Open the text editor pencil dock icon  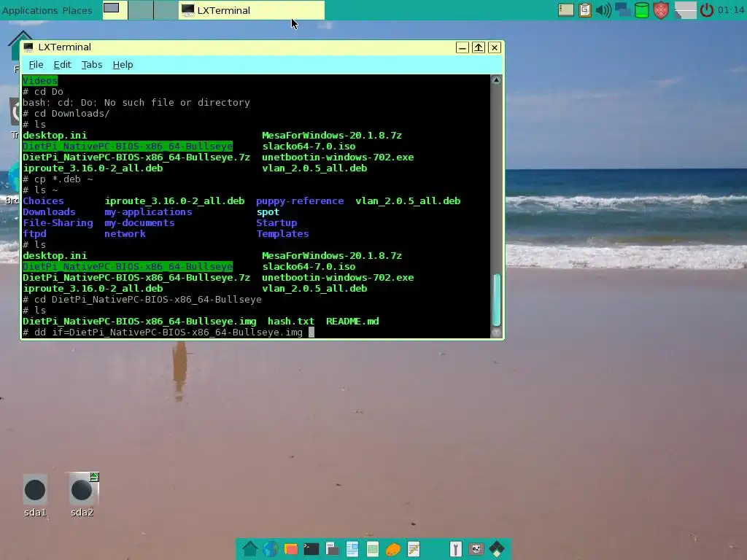pyautogui.click(x=414, y=549)
